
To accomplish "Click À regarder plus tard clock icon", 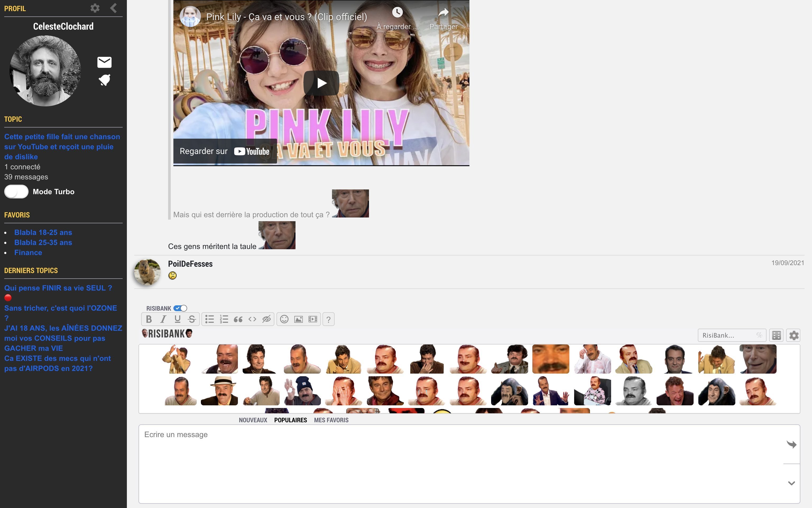I will (x=397, y=12).
